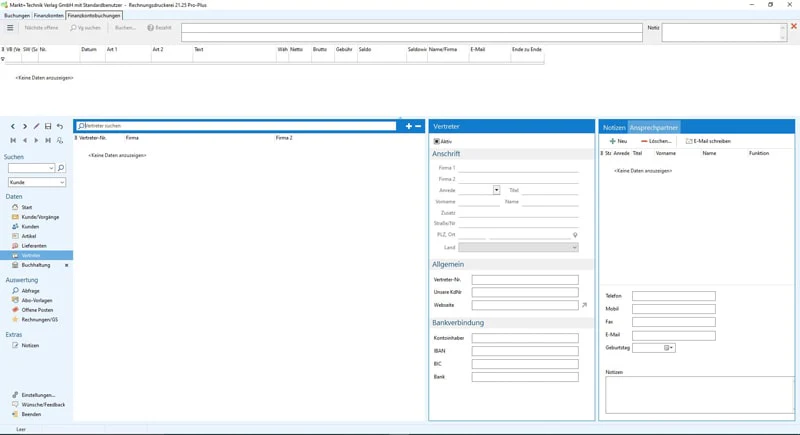Click the pencil edit icon in sidebar
Screen dimensions: 800x435
(x=36, y=126)
